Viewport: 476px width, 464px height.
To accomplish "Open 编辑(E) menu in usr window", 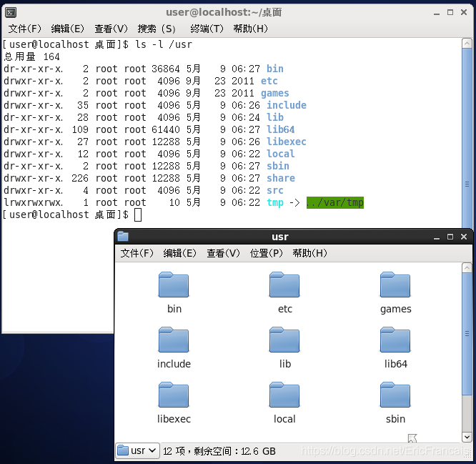I will tap(179, 253).
